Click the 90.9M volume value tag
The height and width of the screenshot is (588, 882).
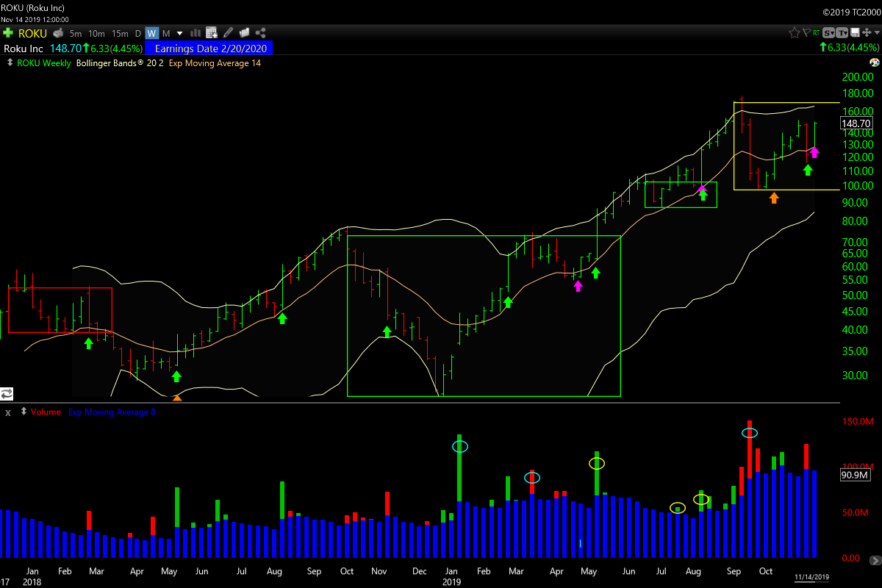pyautogui.click(x=856, y=476)
